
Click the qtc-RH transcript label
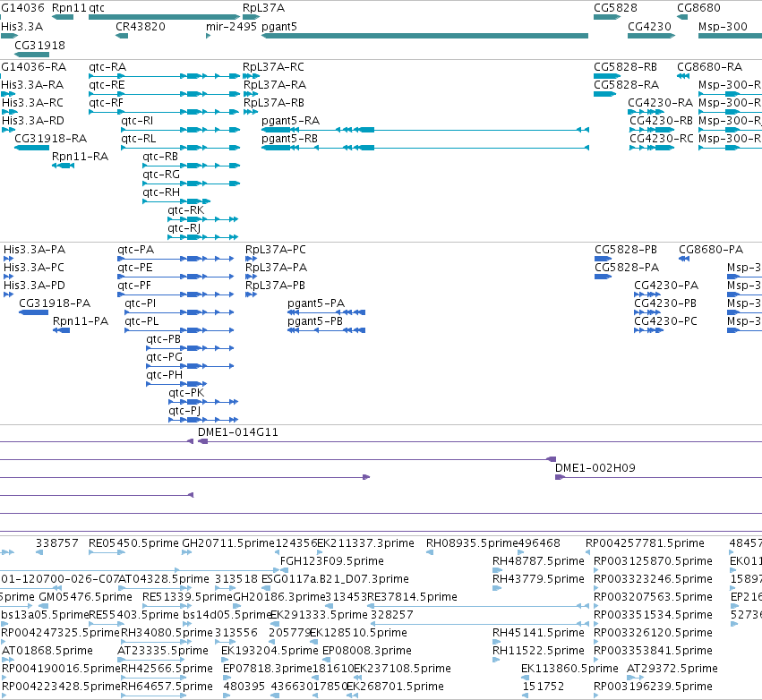click(161, 192)
